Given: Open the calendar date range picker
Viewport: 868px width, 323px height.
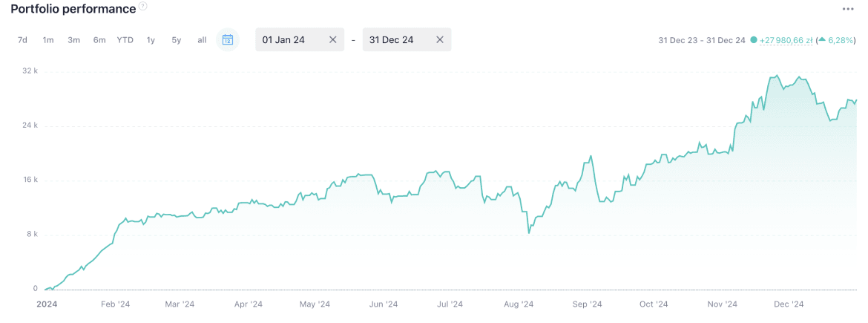Looking at the screenshot, I should click(228, 40).
